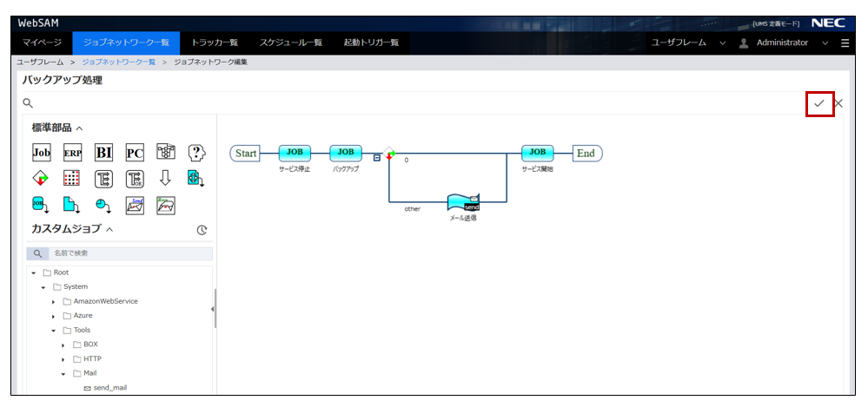Click the ジョブネットワーク一覧 breadcrumb link
This screenshot has height=407, width=868.
(x=119, y=62)
